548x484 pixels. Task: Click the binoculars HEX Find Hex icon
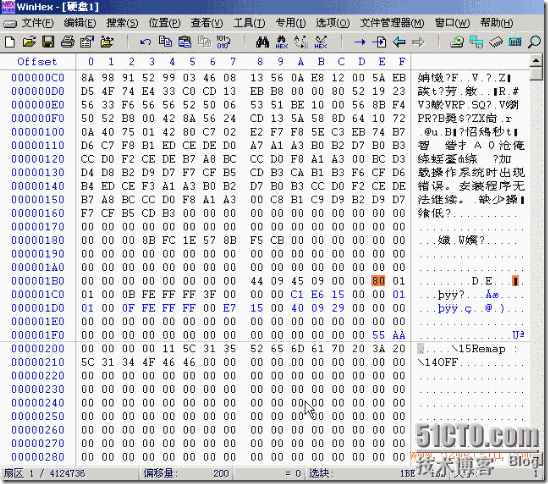tap(282, 42)
